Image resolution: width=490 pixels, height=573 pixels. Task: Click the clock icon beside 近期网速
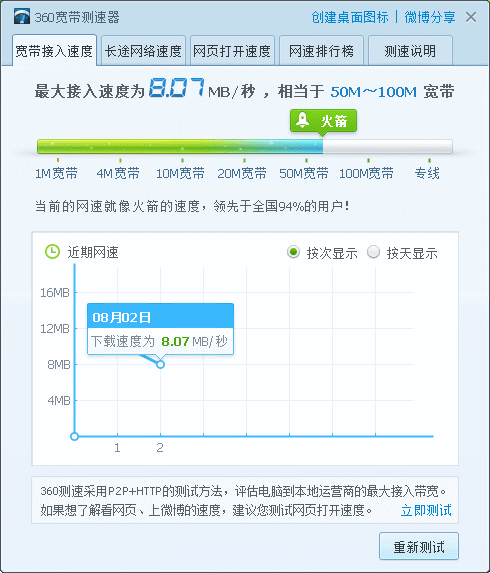(52, 252)
